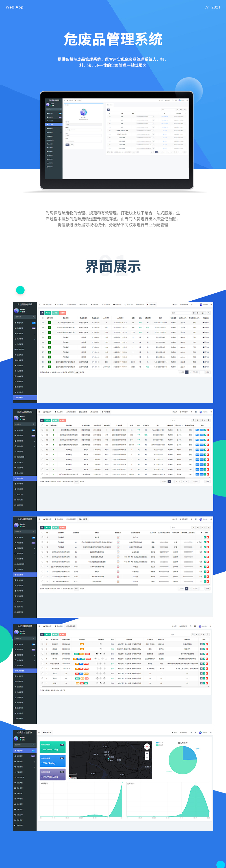Screen dimensions: 226x868
Task: Open the PDF license icon for row 16 in 企业管理
Action: (118, 537)
